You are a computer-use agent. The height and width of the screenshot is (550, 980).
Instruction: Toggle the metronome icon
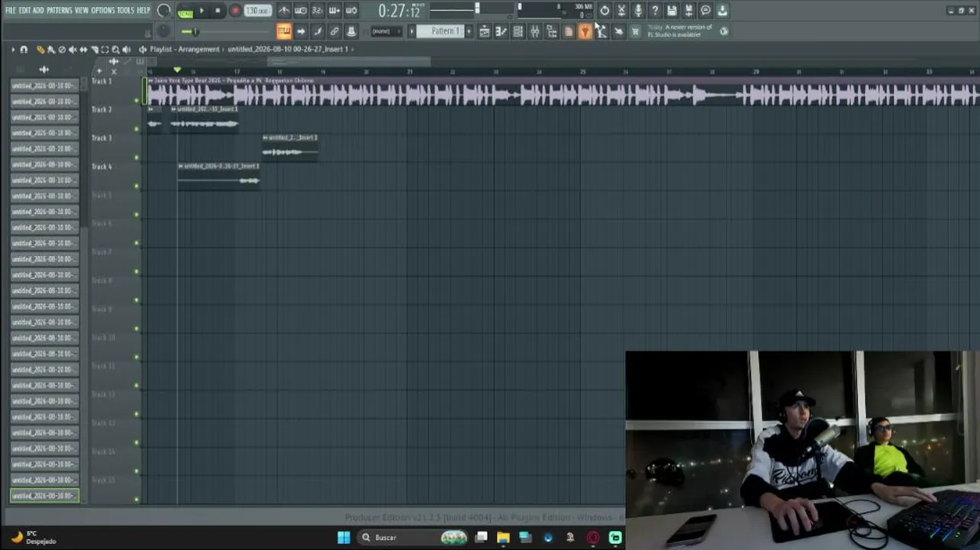[284, 11]
